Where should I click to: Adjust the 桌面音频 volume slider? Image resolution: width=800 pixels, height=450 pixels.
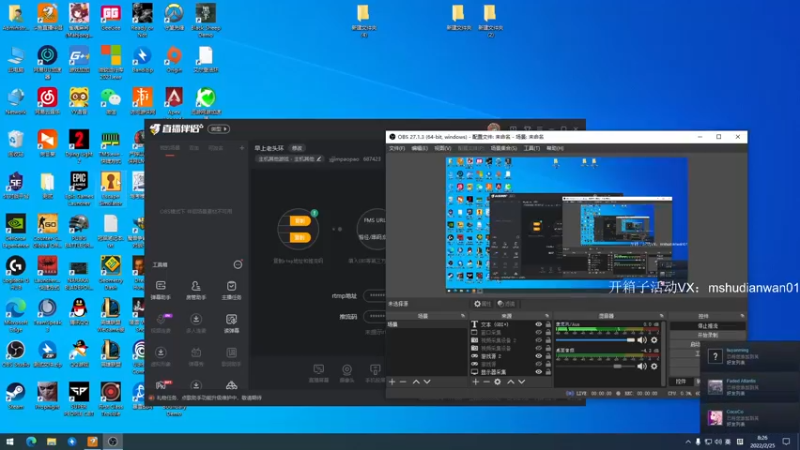click(595, 366)
